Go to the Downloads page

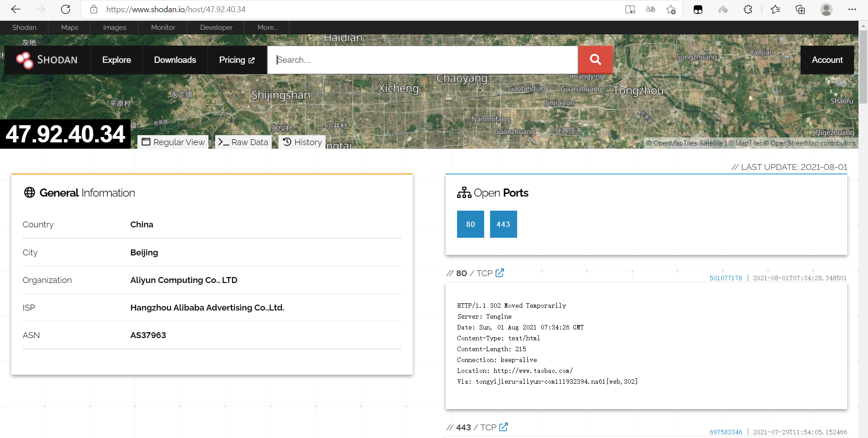pos(175,60)
